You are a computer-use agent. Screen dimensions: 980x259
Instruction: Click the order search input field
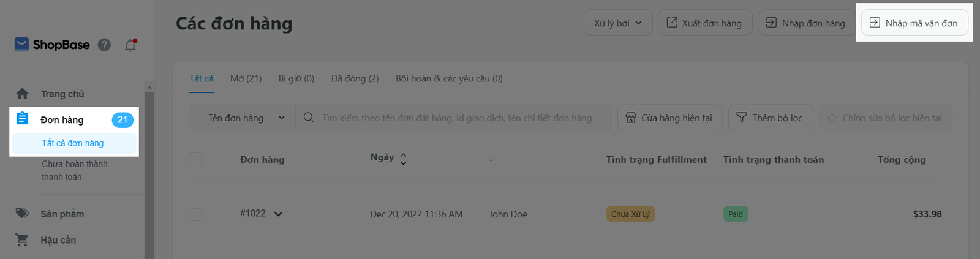pyautogui.click(x=456, y=118)
